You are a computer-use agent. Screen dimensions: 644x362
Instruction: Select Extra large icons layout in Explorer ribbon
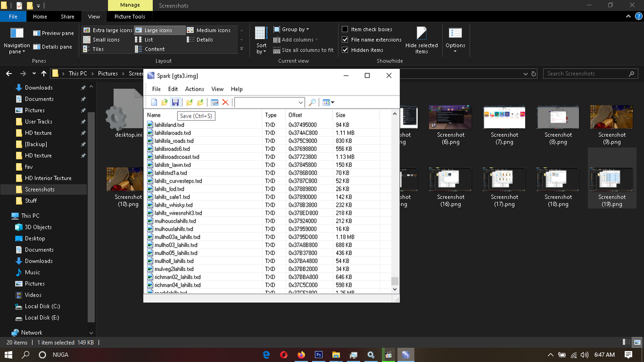pos(108,30)
